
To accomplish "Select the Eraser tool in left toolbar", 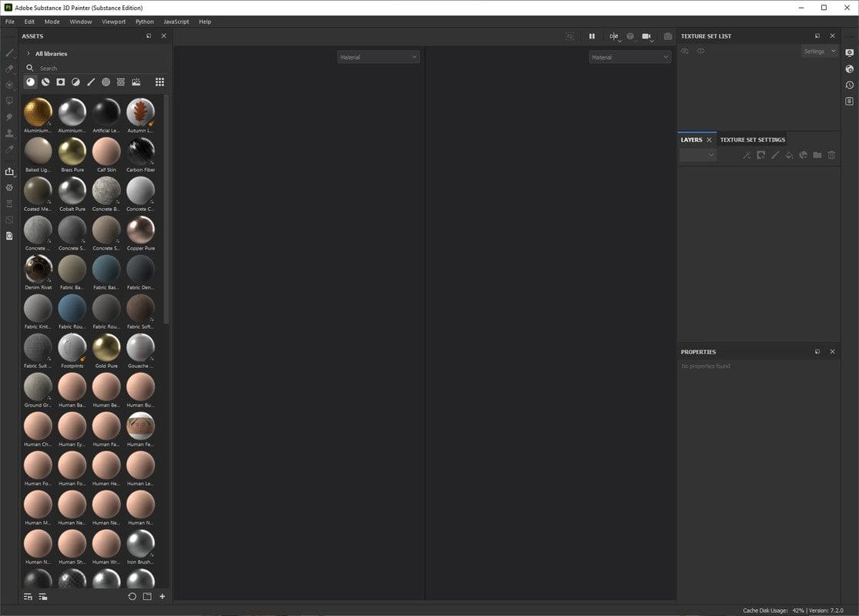I will click(9, 69).
